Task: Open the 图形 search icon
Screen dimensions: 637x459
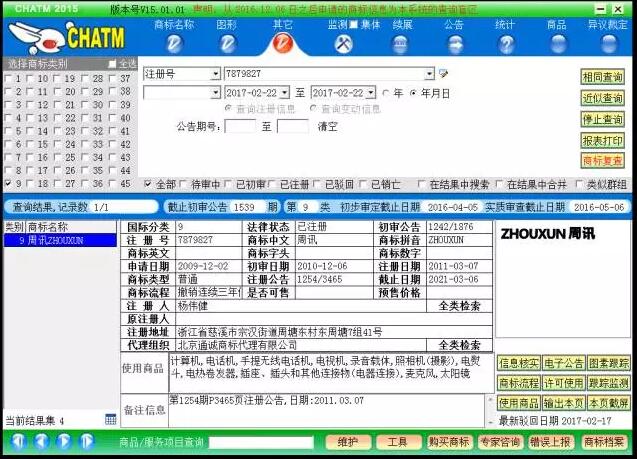Action: coord(227,43)
